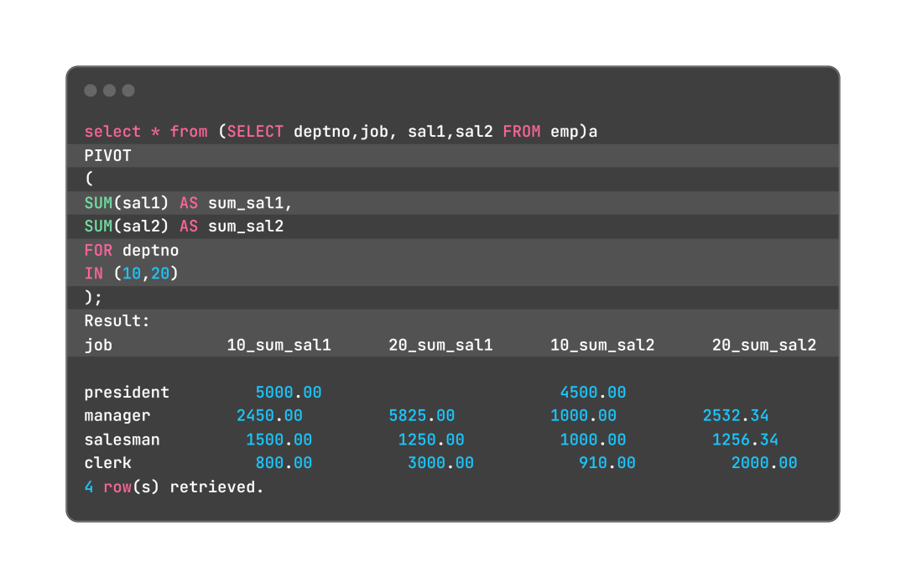Click the '10_sum_sal2' column header
The image size is (906, 588).
pyautogui.click(x=602, y=345)
